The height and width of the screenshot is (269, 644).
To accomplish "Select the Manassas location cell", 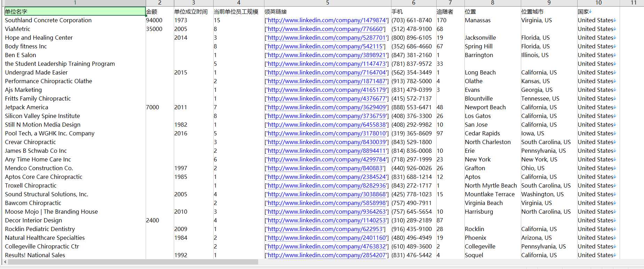I will (493, 20).
